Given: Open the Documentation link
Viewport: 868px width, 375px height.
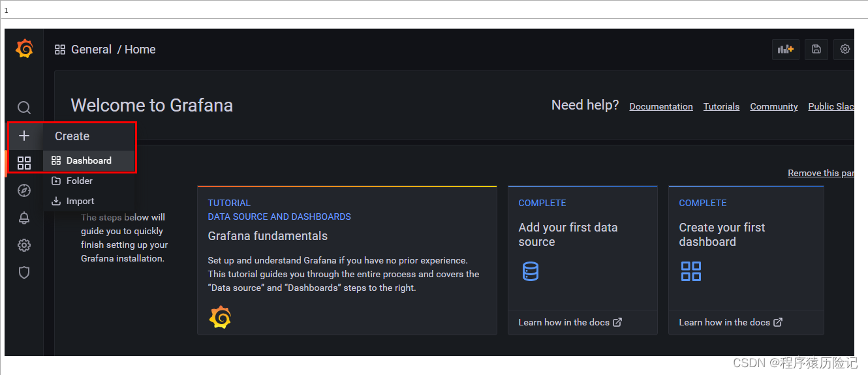Looking at the screenshot, I should 661,106.
